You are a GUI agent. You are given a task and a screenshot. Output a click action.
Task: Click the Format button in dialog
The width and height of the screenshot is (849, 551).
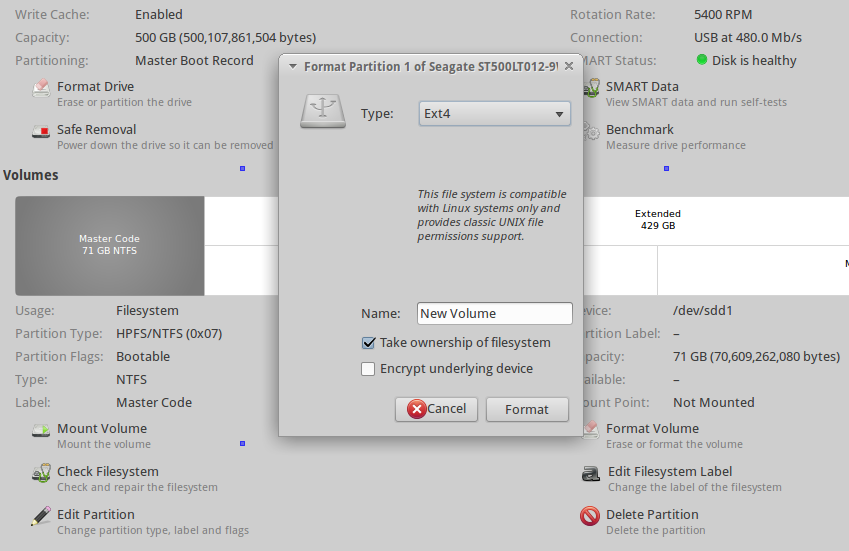(526, 409)
